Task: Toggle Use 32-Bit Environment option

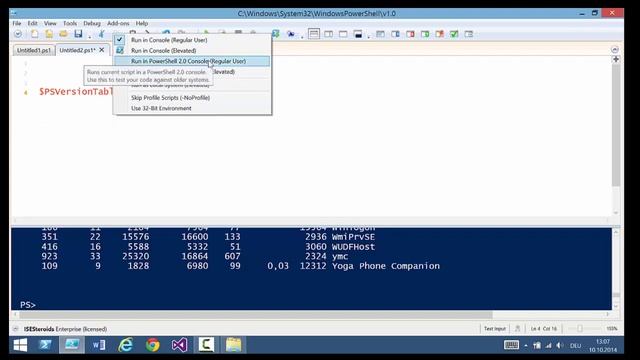Action: pos(192,109)
